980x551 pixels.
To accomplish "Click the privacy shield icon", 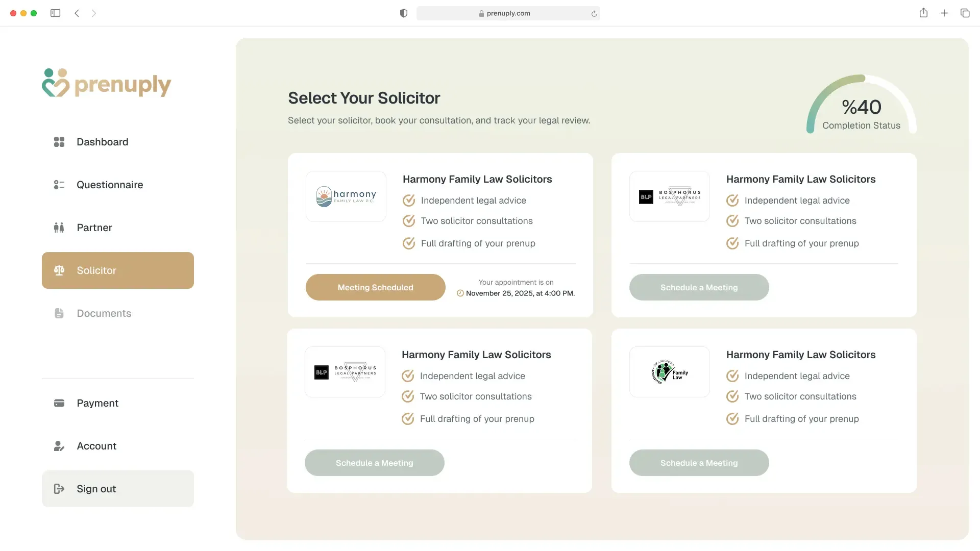I will pyautogui.click(x=404, y=13).
